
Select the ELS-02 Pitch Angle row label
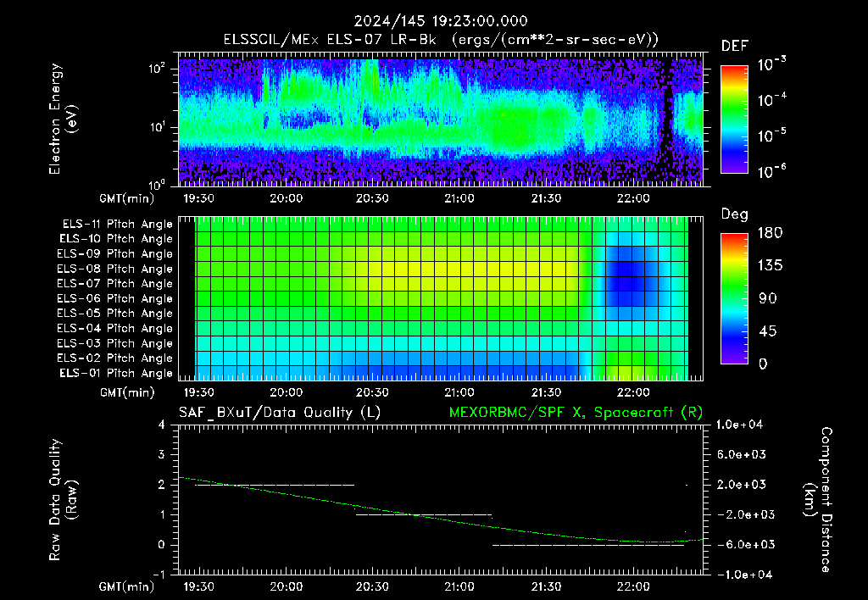[x=114, y=358]
